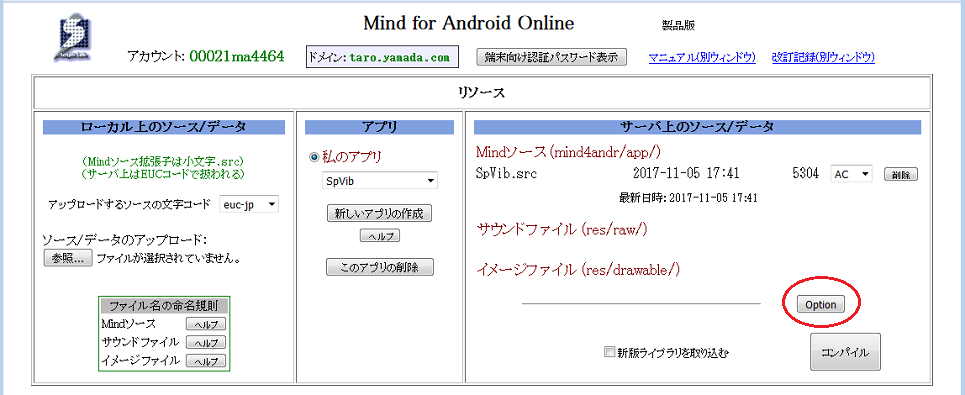Click the ファイルが選択されていません。 text

coord(169,258)
